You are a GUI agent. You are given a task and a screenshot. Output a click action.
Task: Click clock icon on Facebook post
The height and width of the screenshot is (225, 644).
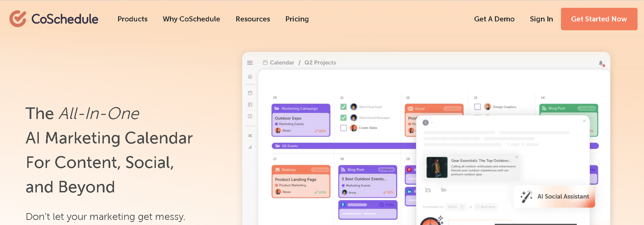[381, 205]
